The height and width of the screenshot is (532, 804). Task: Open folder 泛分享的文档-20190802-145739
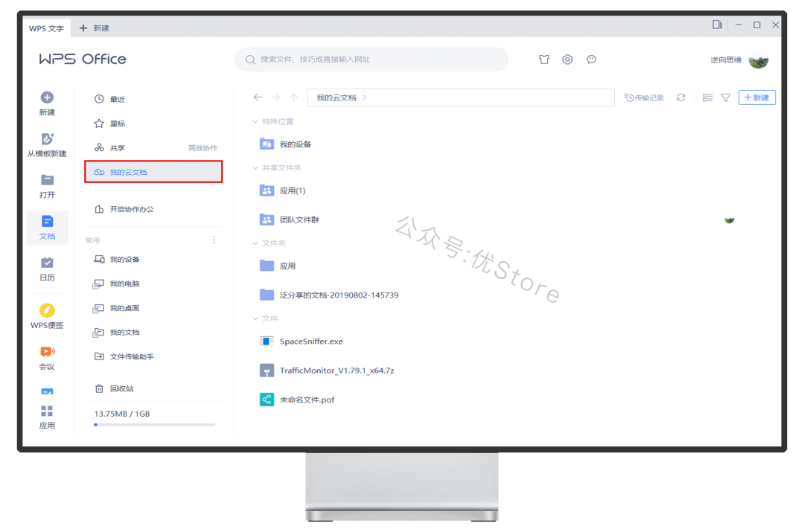coord(339,295)
